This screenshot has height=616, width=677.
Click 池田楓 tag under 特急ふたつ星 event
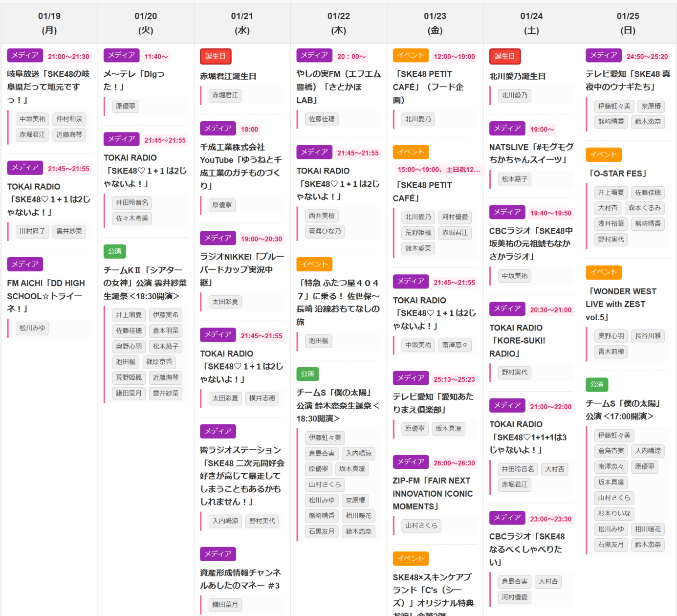(x=318, y=341)
